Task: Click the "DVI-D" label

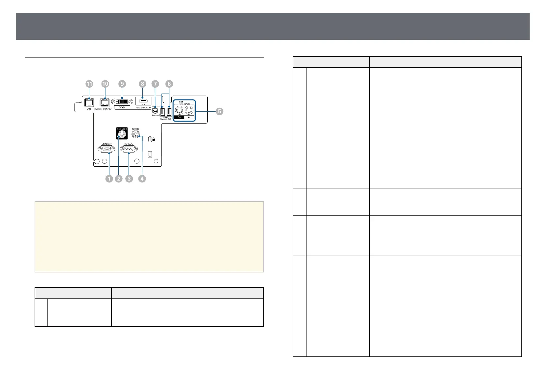Action: click(x=122, y=108)
